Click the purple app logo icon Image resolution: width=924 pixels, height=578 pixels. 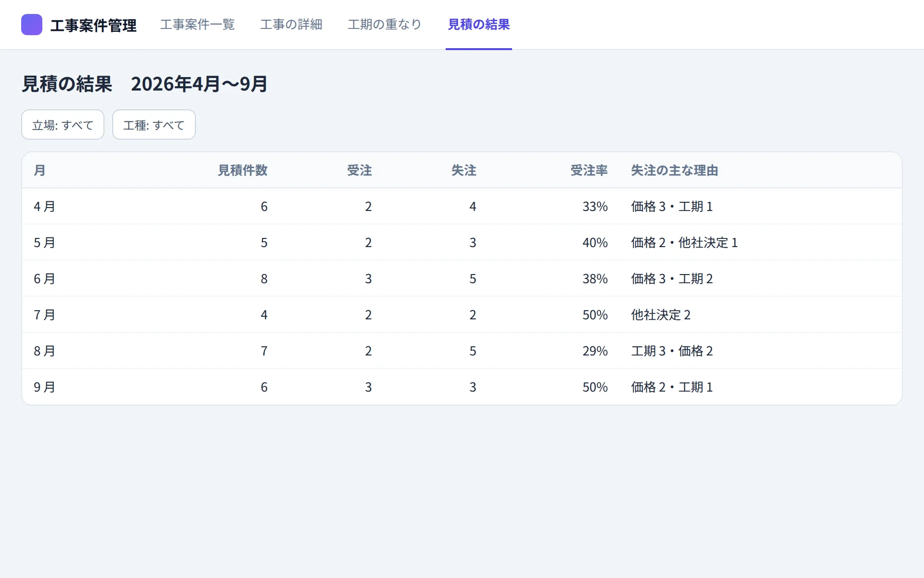pyautogui.click(x=32, y=25)
